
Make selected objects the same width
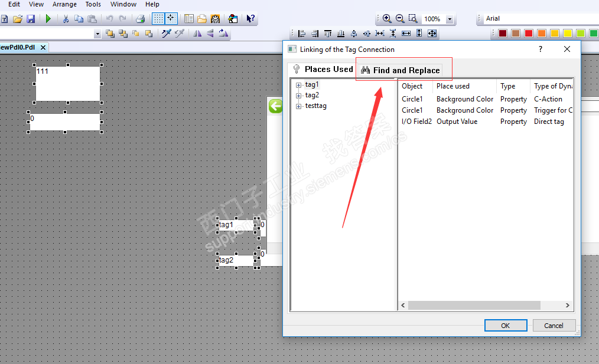tap(406, 34)
